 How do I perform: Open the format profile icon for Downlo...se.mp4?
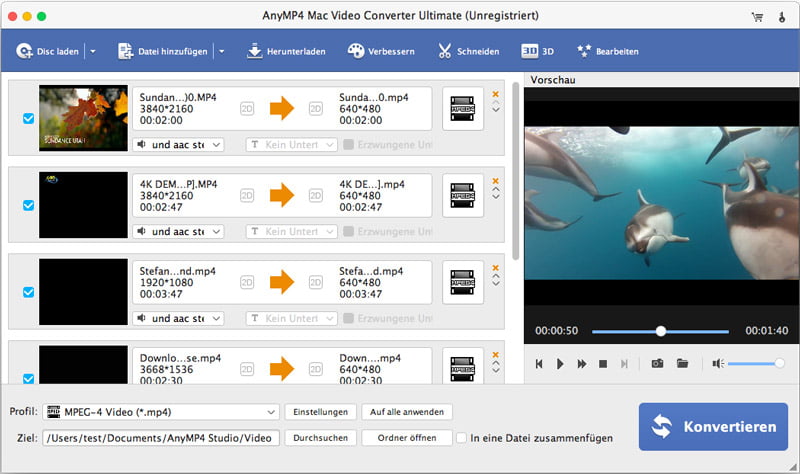(463, 366)
